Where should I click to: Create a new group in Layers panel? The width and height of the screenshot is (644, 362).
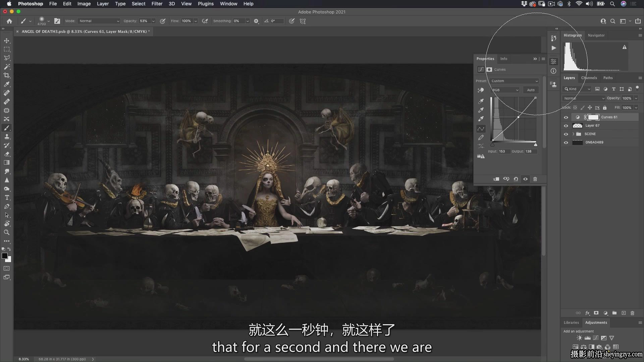(614, 313)
